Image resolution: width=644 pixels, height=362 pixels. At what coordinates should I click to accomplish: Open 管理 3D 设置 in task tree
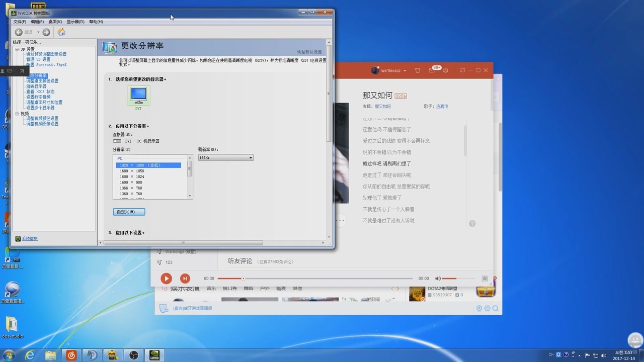tap(38, 59)
